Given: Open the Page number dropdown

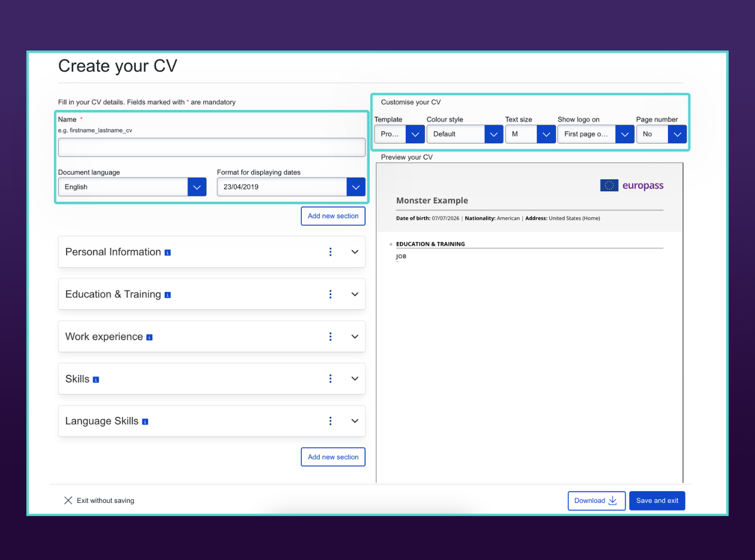Looking at the screenshot, I should pyautogui.click(x=662, y=134).
